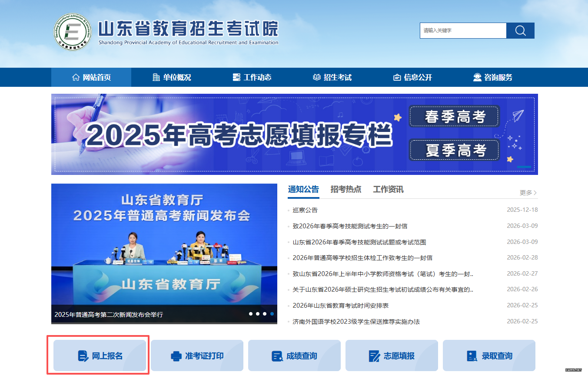Open 成绩查询 score lookup
Screen dimensions: 588x375
[295, 356]
